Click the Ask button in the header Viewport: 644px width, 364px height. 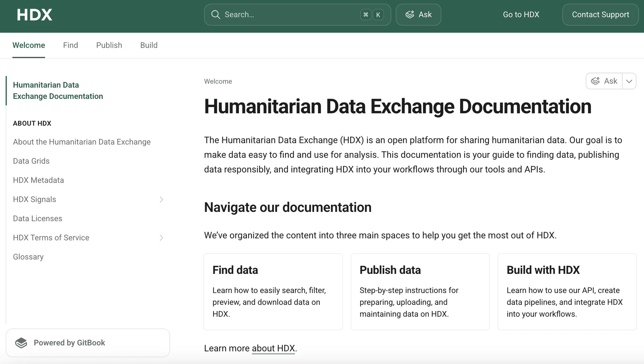[418, 14]
